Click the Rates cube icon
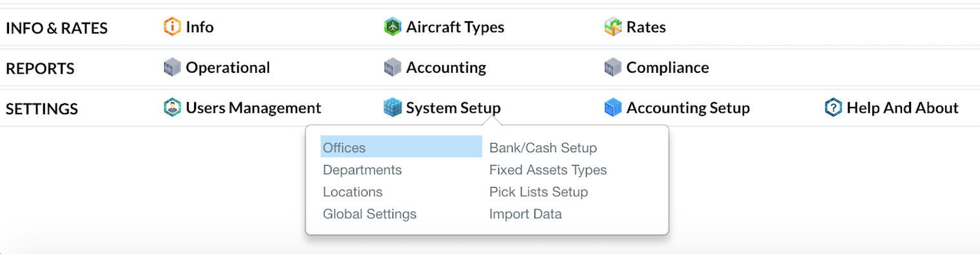Image resolution: width=980 pixels, height=254 pixels. tap(613, 27)
